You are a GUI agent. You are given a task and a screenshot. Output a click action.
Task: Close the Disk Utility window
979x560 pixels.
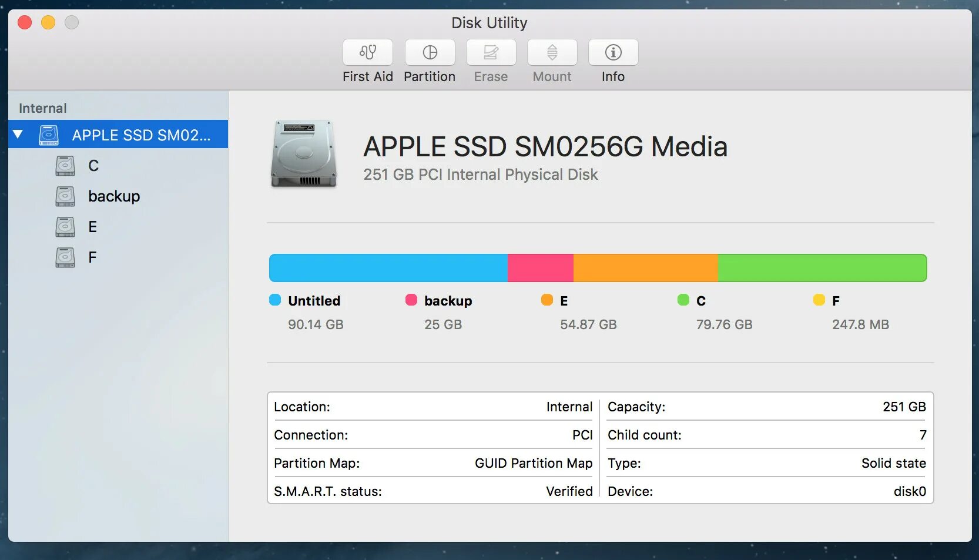25,22
